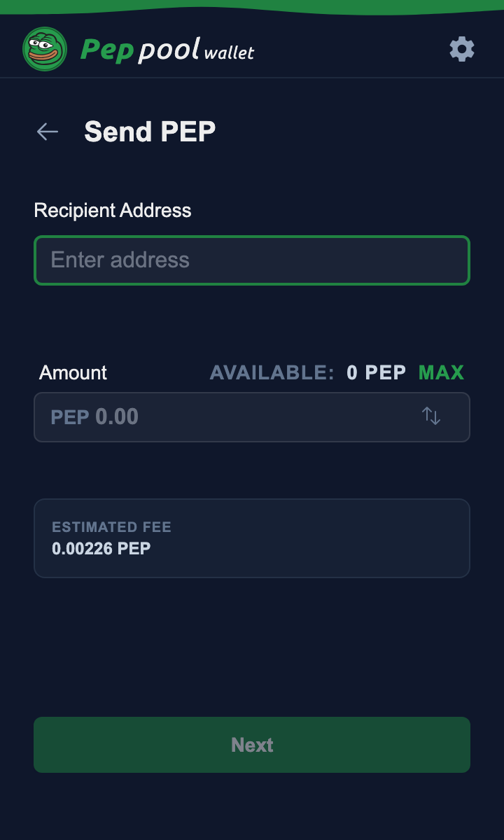Click into the PEP amount field
Viewport: 504px width, 840px height.
pyautogui.click(x=231, y=417)
